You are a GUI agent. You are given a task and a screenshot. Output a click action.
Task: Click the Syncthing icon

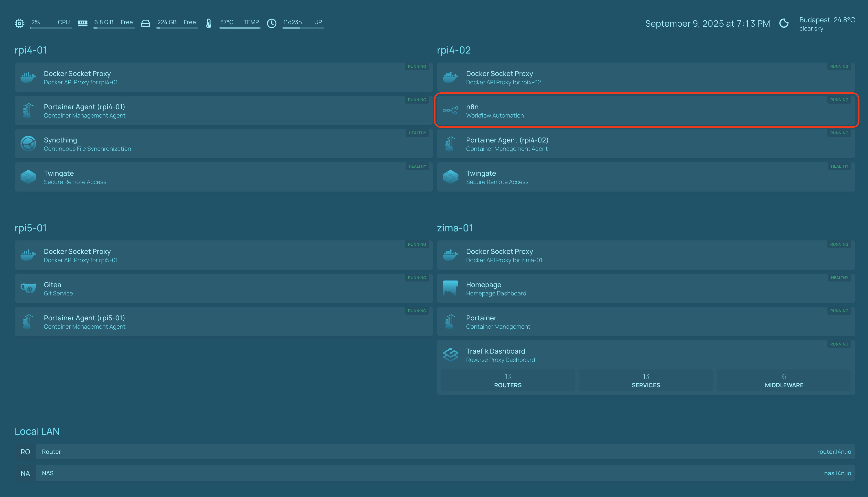pyautogui.click(x=28, y=144)
